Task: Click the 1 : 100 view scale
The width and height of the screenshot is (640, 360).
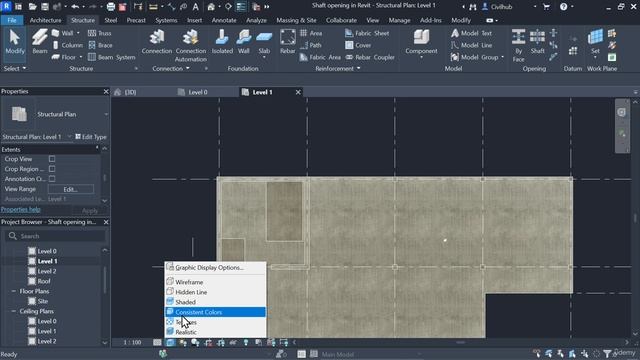Action: click(132, 342)
